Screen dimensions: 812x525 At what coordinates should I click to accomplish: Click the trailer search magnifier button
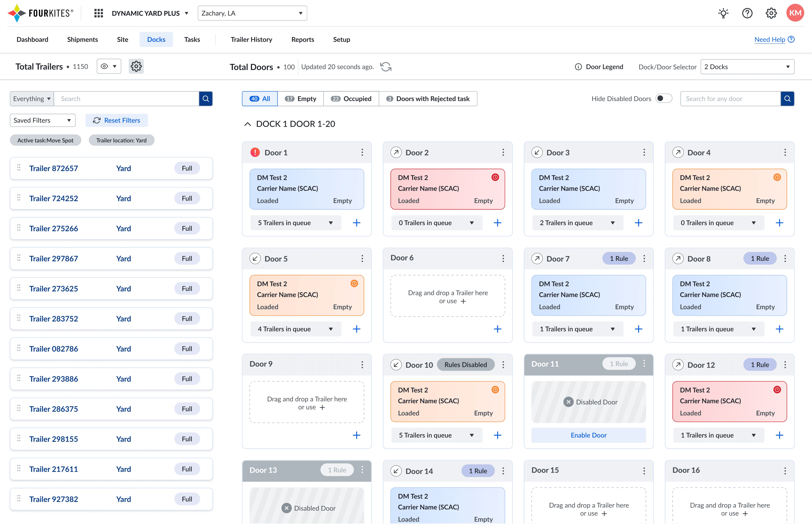(206, 98)
